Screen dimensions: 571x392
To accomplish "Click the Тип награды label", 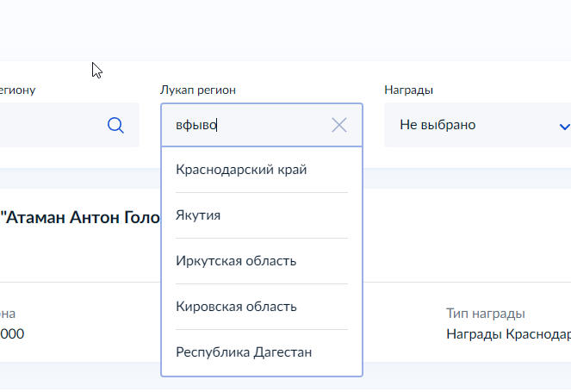I will tap(486, 314).
